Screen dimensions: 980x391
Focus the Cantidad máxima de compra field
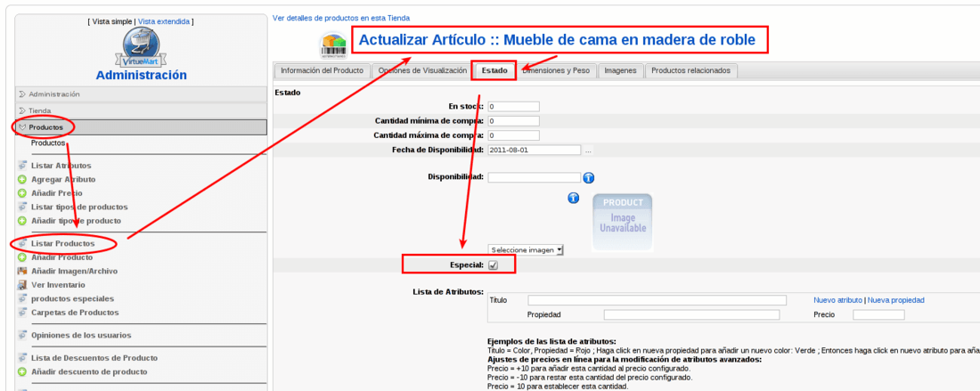coord(514,135)
